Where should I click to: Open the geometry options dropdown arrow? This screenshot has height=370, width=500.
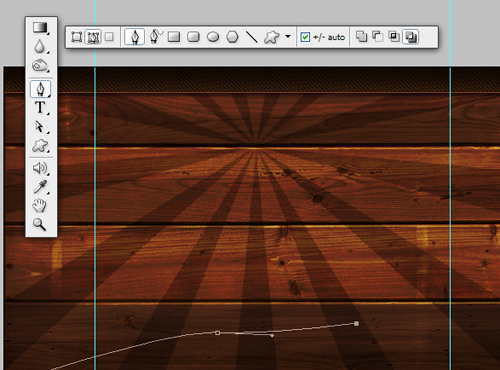(x=288, y=36)
